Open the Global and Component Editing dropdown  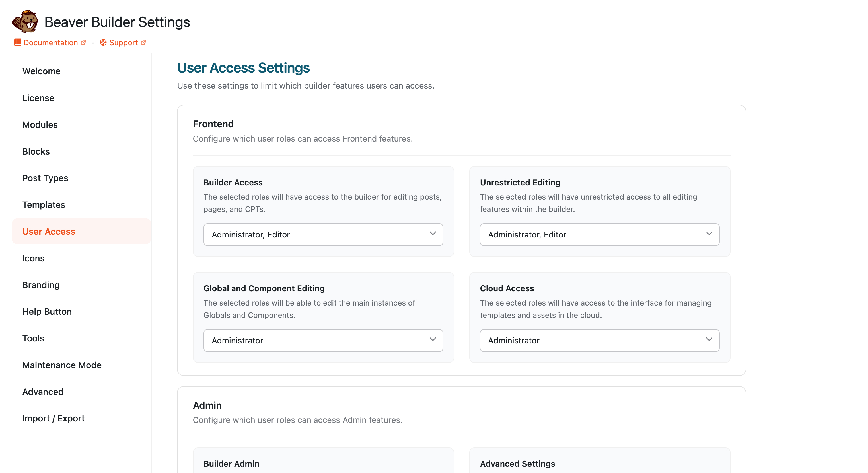coord(323,341)
